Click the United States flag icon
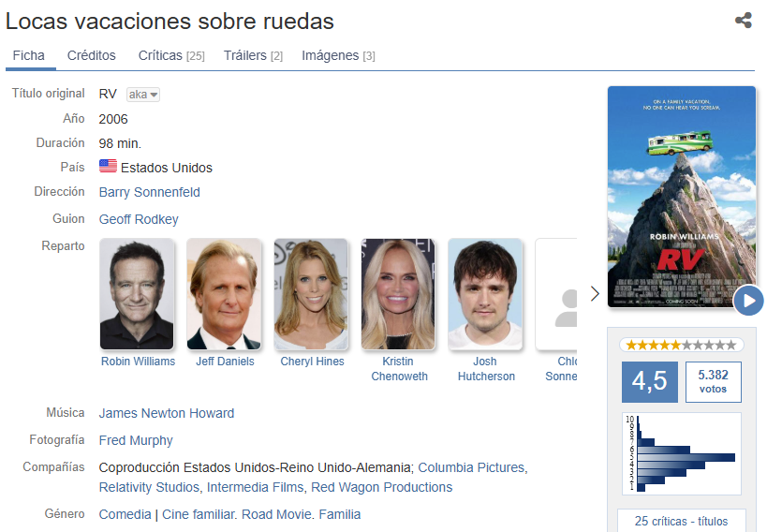 tap(108, 167)
